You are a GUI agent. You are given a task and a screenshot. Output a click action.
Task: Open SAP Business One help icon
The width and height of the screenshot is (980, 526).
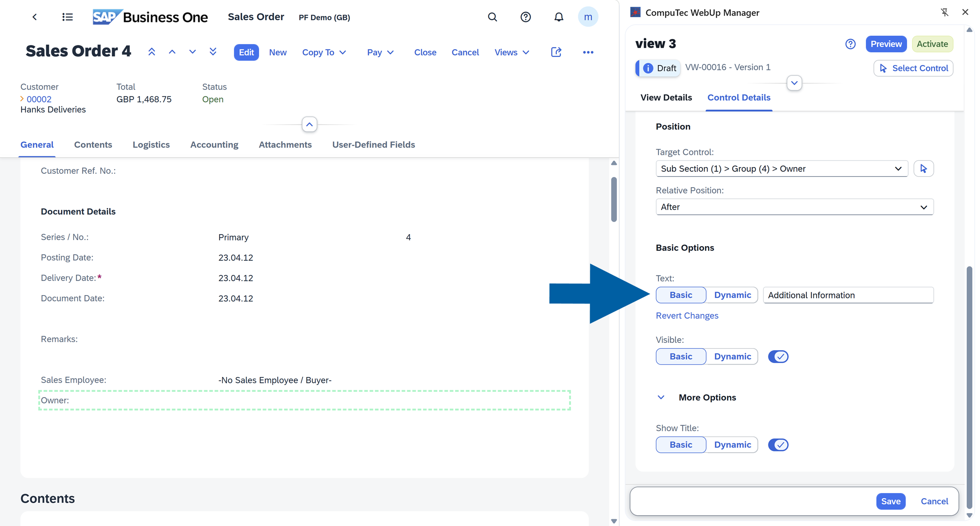tap(525, 17)
